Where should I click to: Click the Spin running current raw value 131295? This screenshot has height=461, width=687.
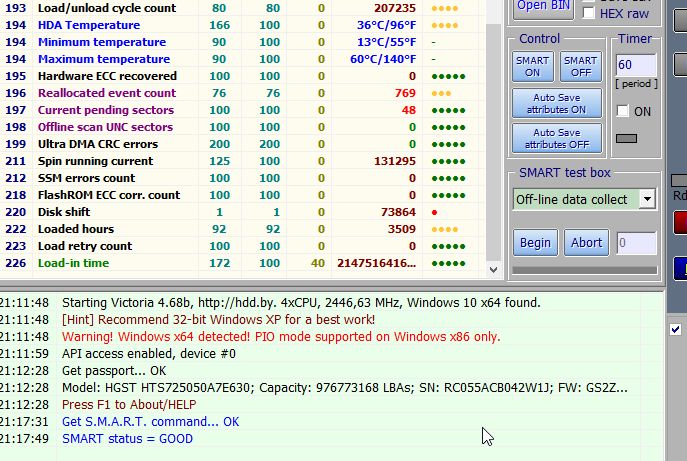point(395,161)
